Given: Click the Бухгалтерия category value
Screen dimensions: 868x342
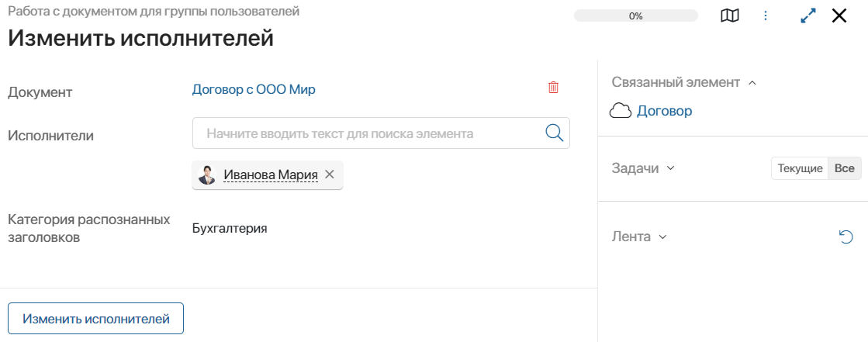Looking at the screenshot, I should click(x=230, y=228).
